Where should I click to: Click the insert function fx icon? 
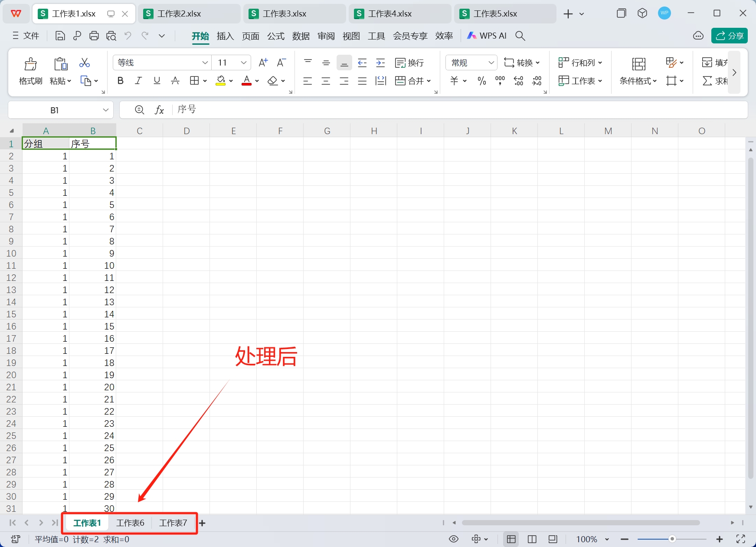pos(159,110)
